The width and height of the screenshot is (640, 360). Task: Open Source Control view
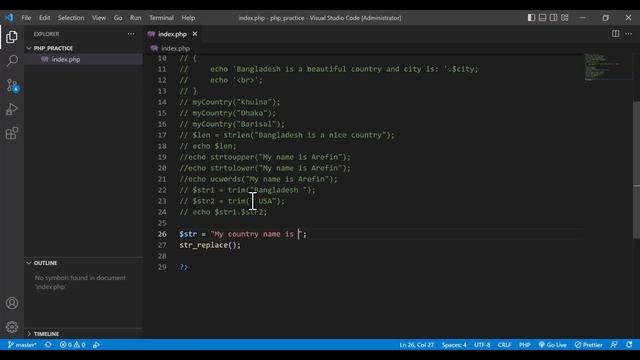coord(12,85)
